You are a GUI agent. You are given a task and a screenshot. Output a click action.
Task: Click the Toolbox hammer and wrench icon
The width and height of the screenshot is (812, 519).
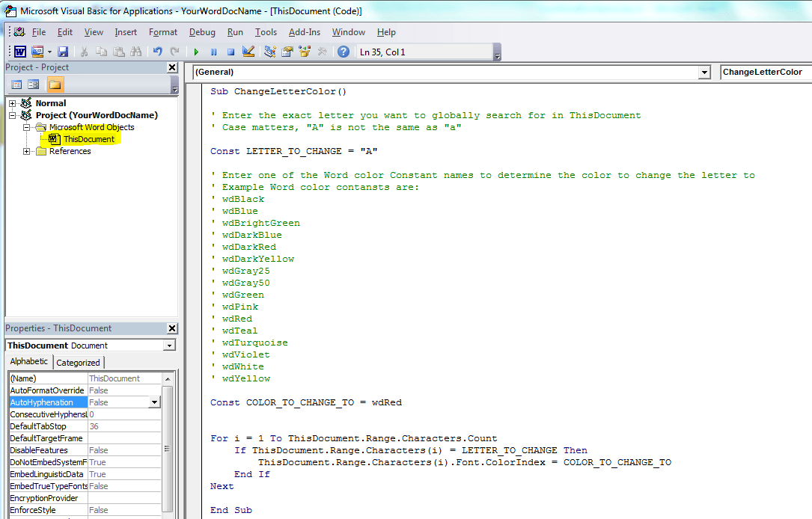point(322,52)
